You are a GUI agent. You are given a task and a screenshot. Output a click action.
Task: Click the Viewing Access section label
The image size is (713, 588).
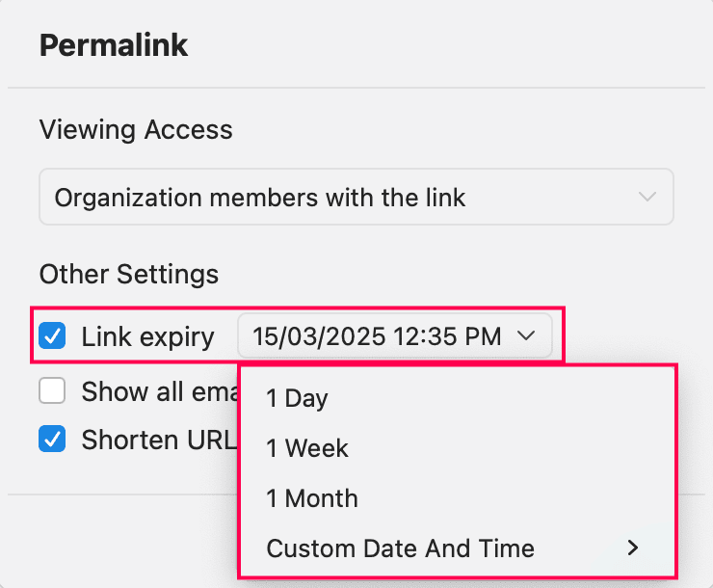point(136,129)
